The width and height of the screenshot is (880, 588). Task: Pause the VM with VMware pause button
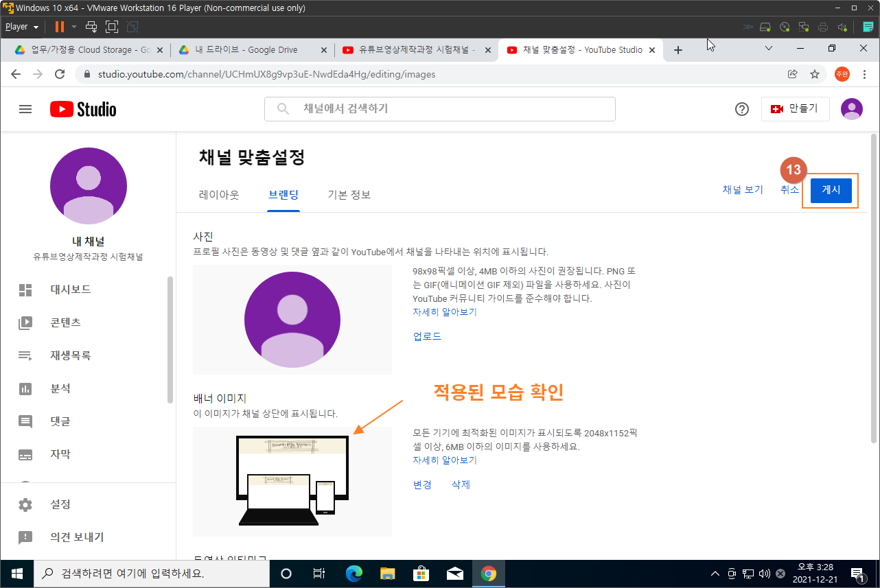tap(59, 27)
